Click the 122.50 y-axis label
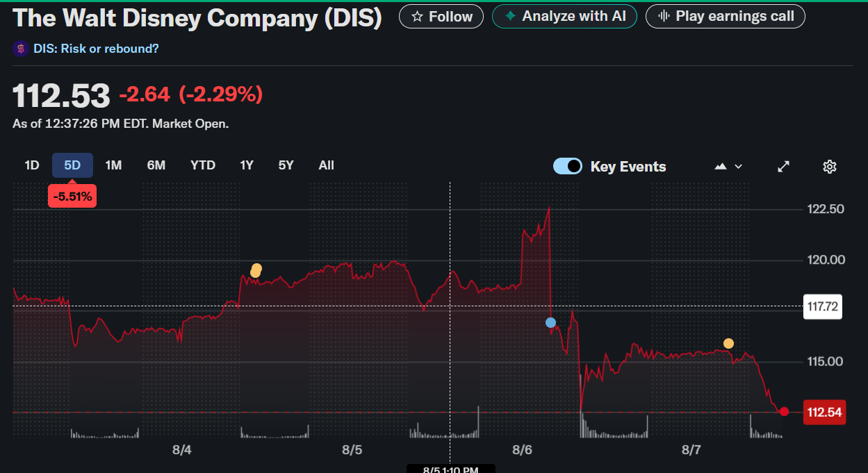The height and width of the screenshot is (473, 868). pyautogui.click(x=825, y=209)
